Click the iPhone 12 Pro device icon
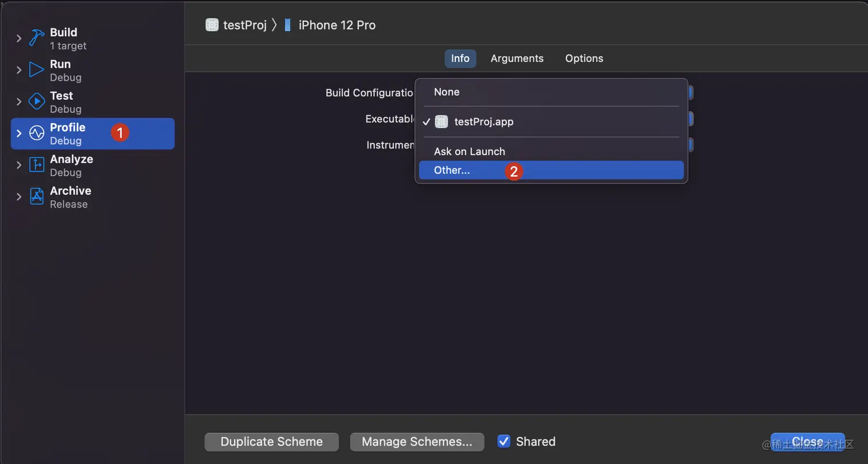This screenshot has width=868, height=464. (288, 25)
